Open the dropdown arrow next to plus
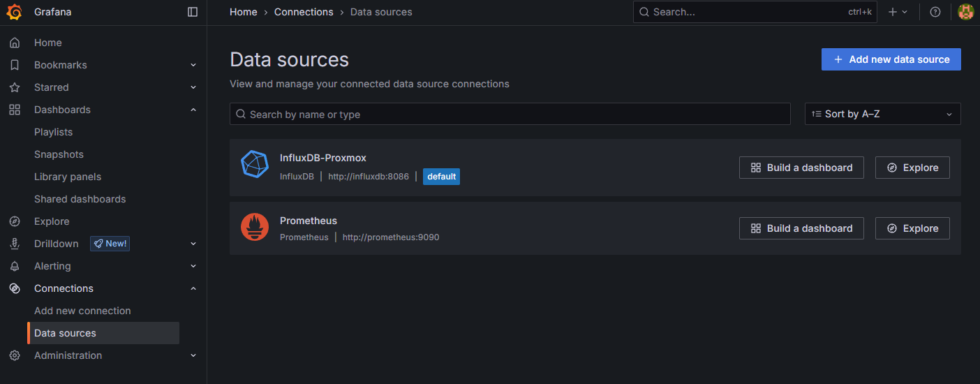This screenshot has width=980, height=384. tap(905, 12)
